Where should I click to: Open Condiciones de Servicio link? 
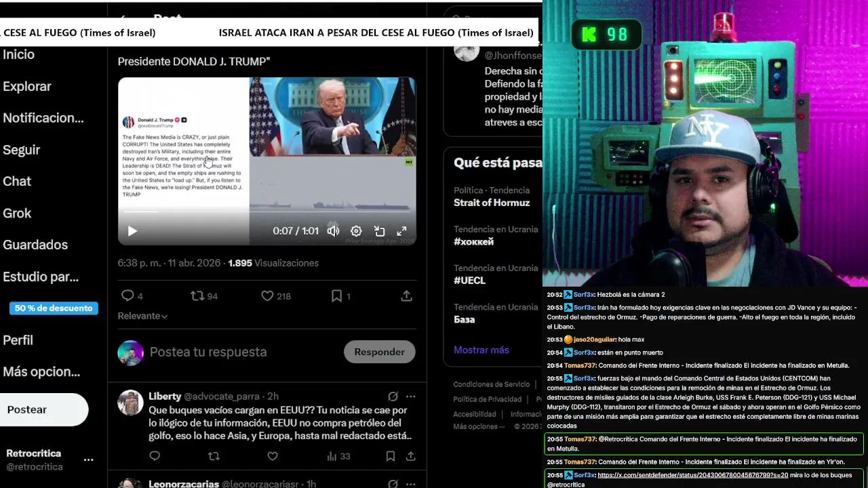point(492,384)
